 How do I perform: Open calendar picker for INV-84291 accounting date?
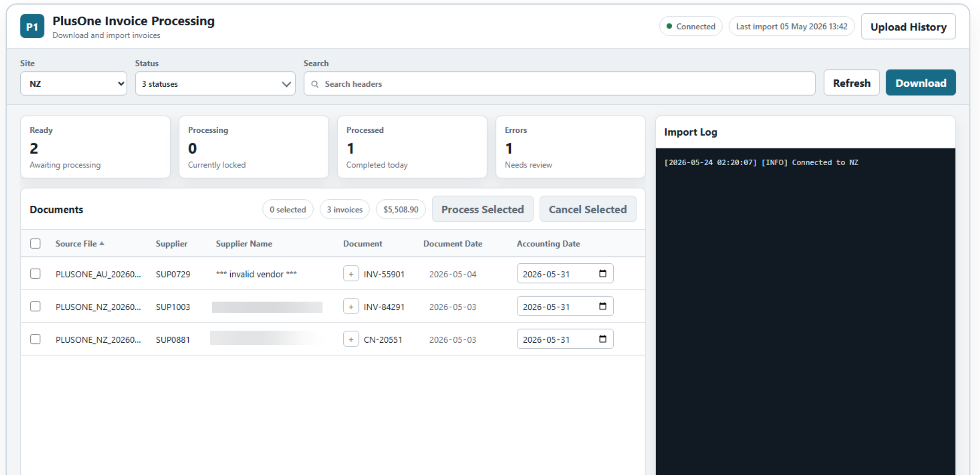point(603,306)
